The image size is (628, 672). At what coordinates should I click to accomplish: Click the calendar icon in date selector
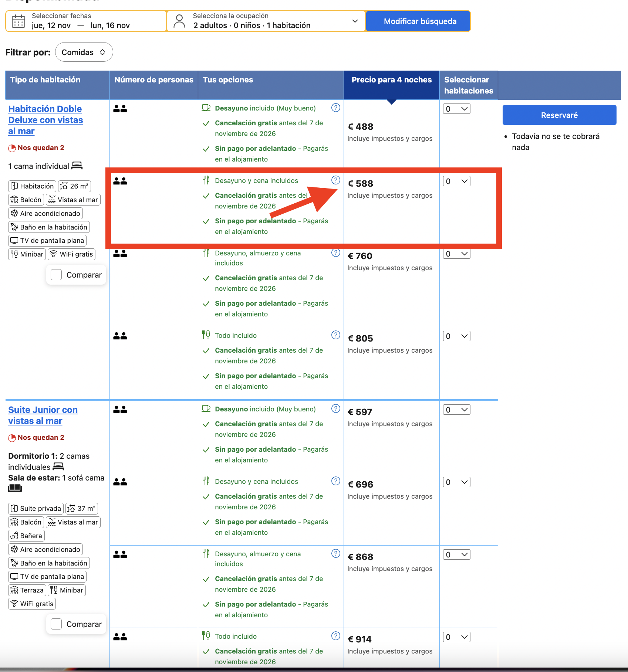(18, 21)
